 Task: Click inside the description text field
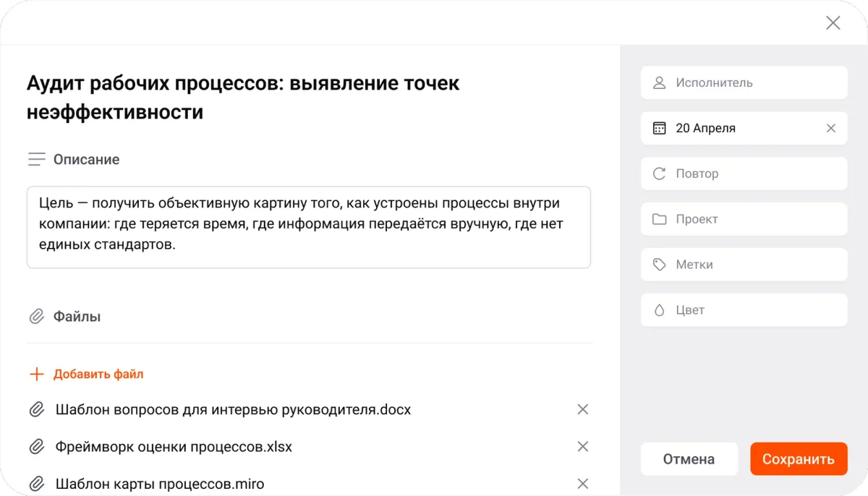(x=309, y=228)
